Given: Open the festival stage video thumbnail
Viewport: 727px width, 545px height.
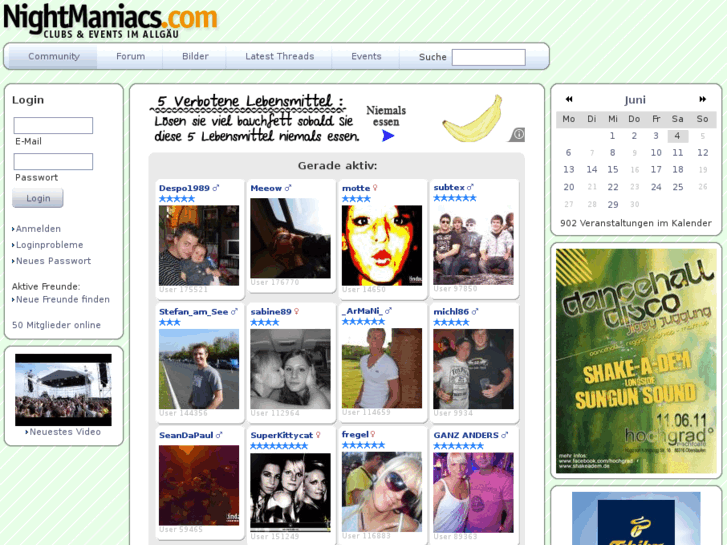Looking at the screenshot, I should [x=63, y=390].
